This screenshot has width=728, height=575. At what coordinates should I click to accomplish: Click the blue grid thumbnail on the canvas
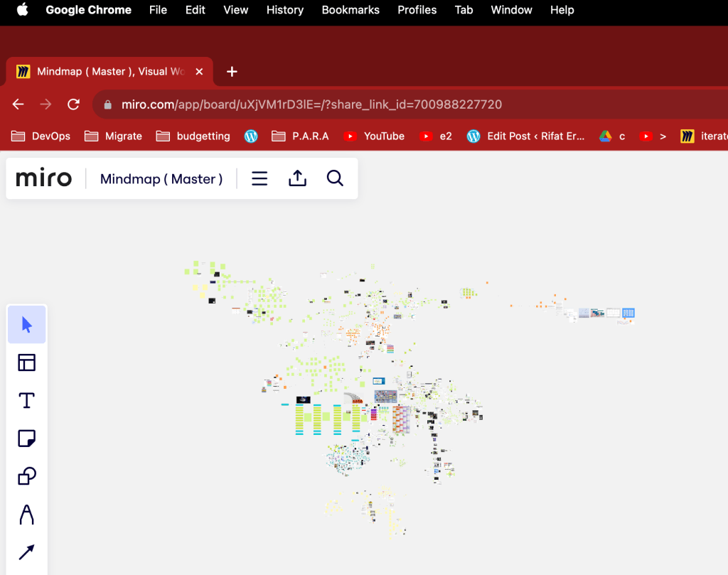tap(628, 313)
